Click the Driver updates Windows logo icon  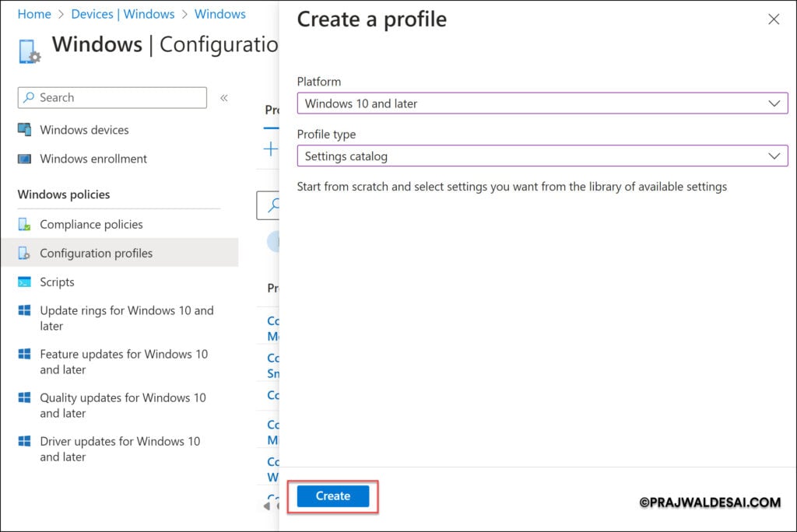[x=24, y=442]
